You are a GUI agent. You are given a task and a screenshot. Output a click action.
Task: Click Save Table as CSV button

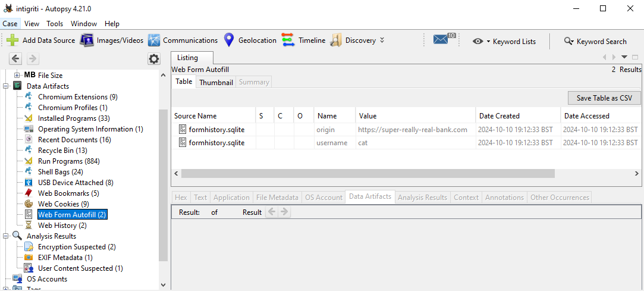[x=604, y=98]
